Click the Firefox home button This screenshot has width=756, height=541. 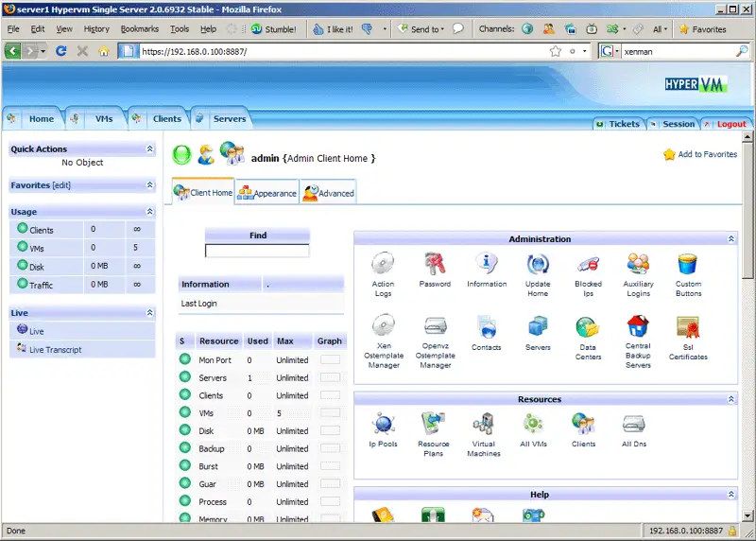coord(104,51)
